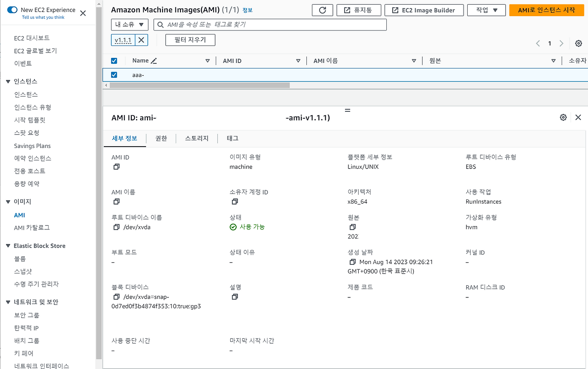The height and width of the screenshot is (369, 588).
Task: Open AMI 카탈로그 in sidebar
Action: click(x=32, y=227)
